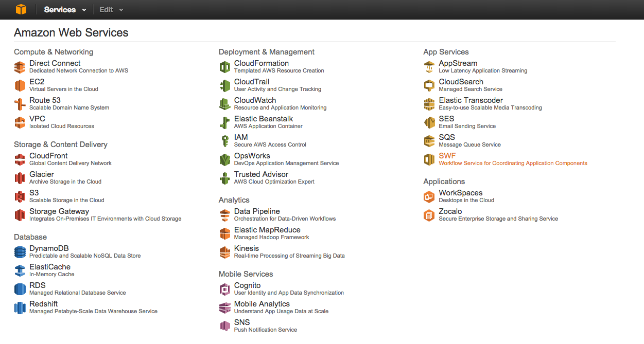The image size is (644, 344).
Task: Open the Edit dropdown menu
Action: click(112, 10)
